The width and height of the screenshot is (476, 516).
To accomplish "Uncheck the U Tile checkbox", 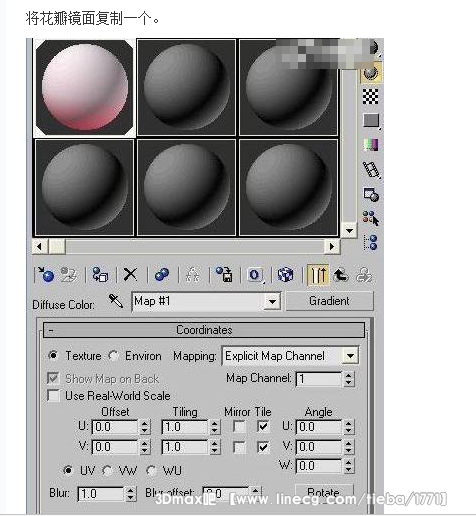I will [263, 427].
